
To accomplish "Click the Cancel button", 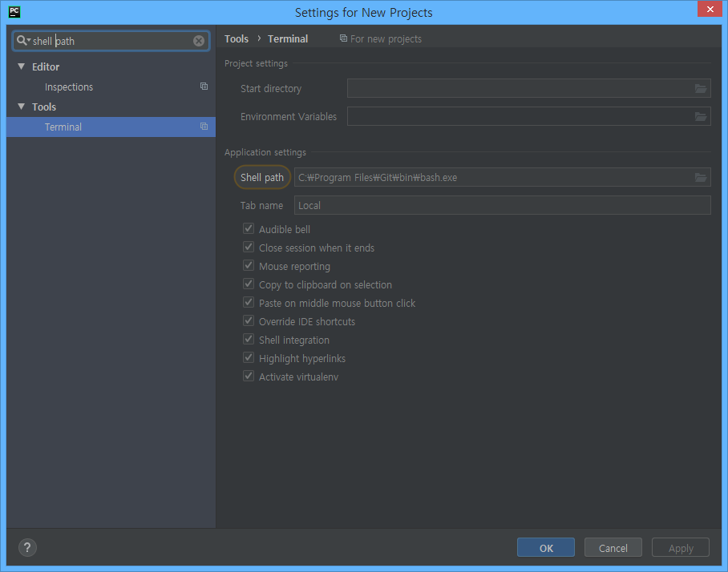I will pos(613,548).
